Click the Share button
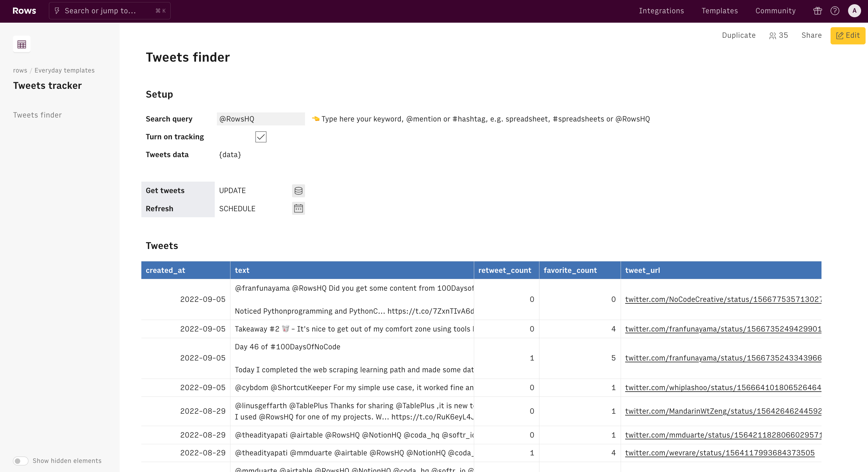The image size is (868, 472). pos(812,35)
